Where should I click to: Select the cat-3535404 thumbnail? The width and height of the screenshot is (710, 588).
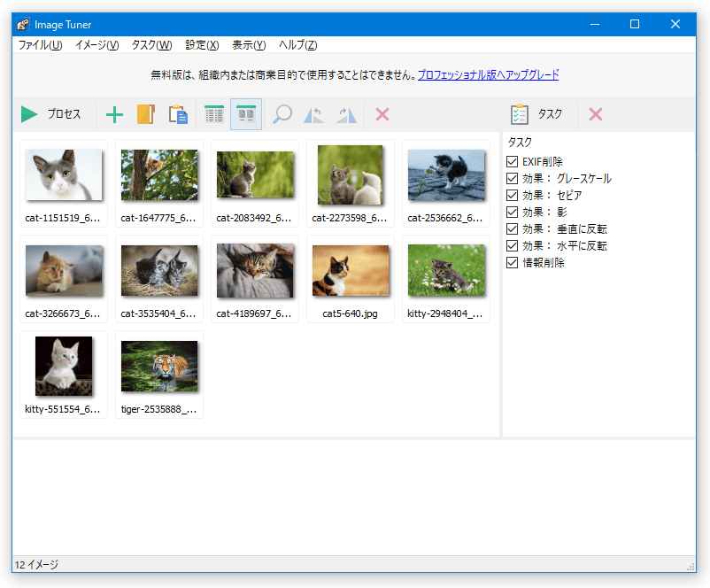coord(159,279)
